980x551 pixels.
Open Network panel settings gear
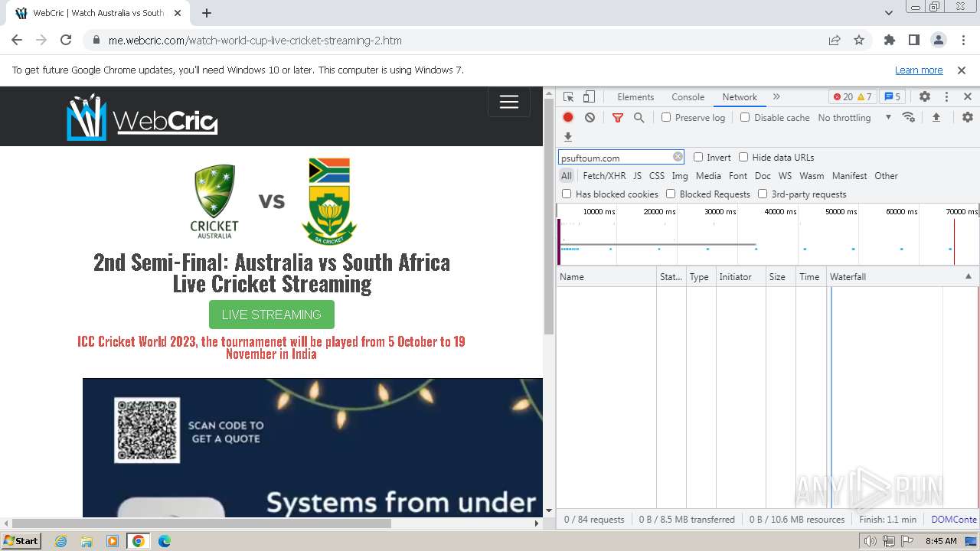point(968,117)
